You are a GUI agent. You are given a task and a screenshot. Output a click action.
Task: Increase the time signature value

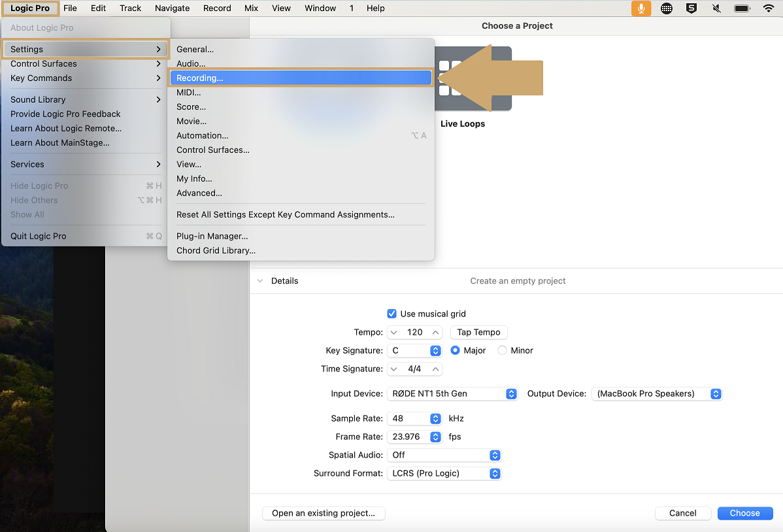[435, 369]
